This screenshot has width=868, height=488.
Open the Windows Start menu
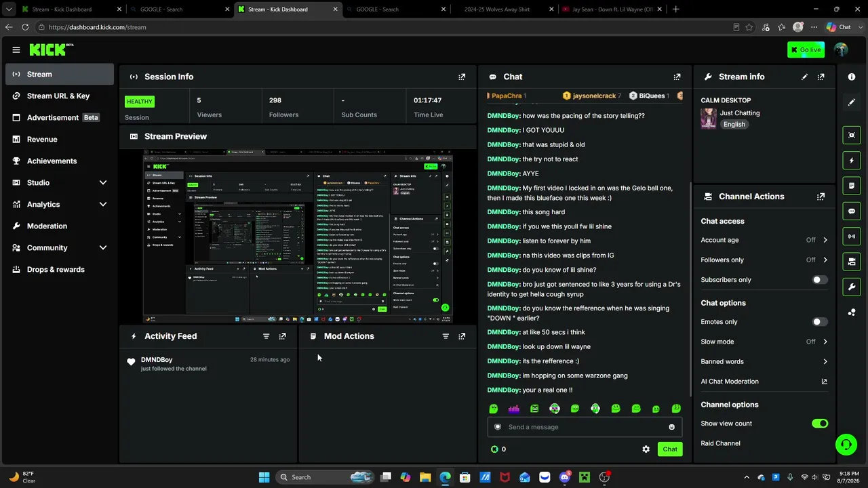coord(264,477)
